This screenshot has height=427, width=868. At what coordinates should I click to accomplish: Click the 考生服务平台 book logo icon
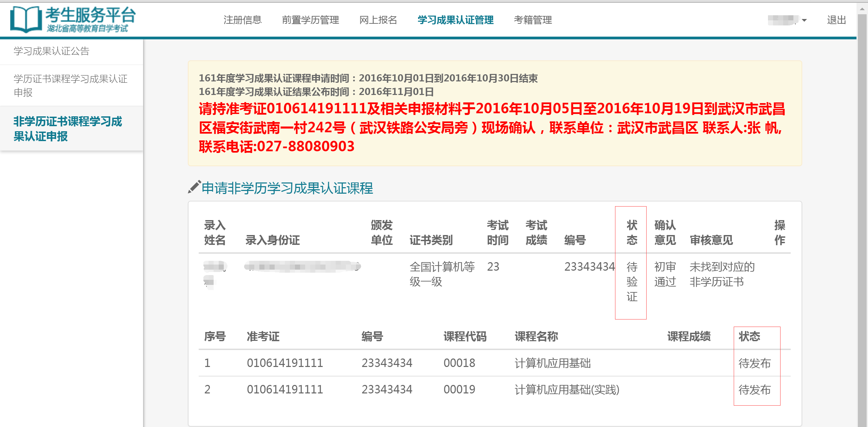(x=25, y=19)
